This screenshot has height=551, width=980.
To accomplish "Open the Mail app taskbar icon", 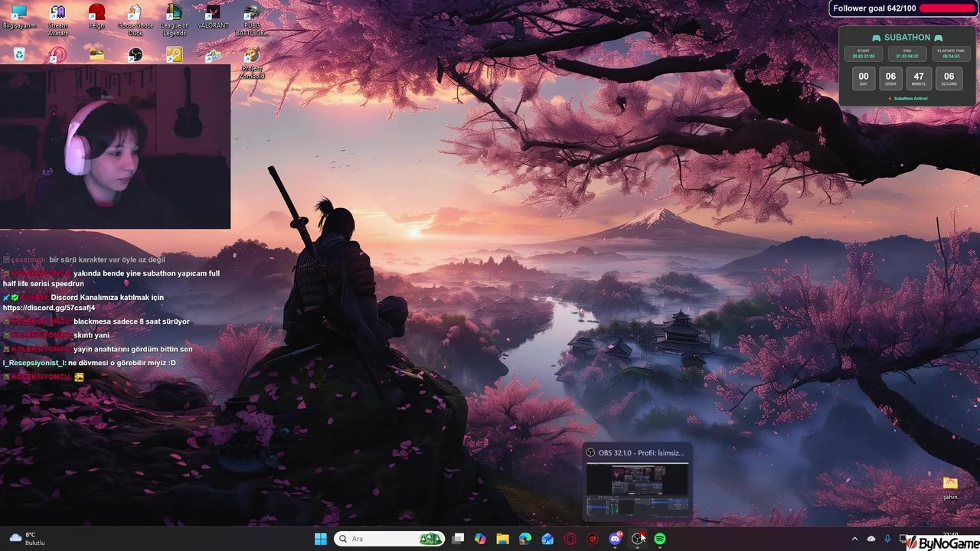I will click(x=547, y=539).
